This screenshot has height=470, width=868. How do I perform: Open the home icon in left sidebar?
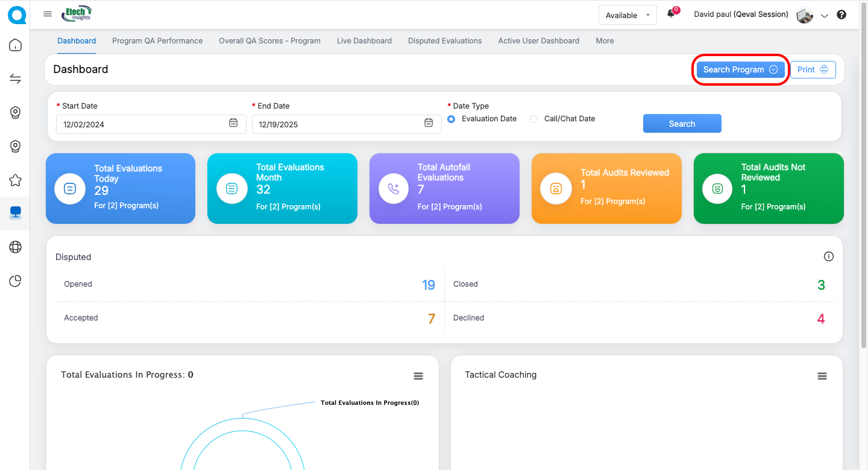click(x=16, y=45)
